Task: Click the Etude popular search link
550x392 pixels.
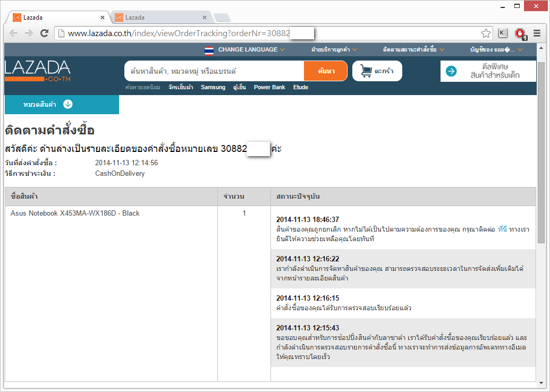Action: [301, 87]
